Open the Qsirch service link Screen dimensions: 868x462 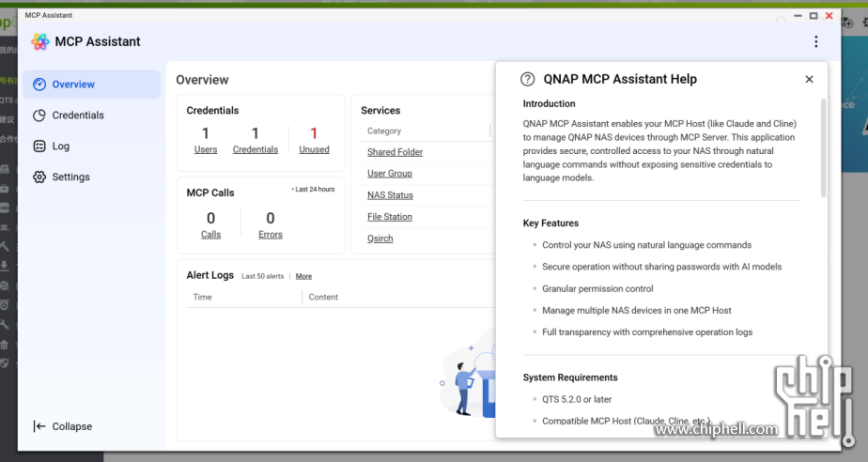380,239
